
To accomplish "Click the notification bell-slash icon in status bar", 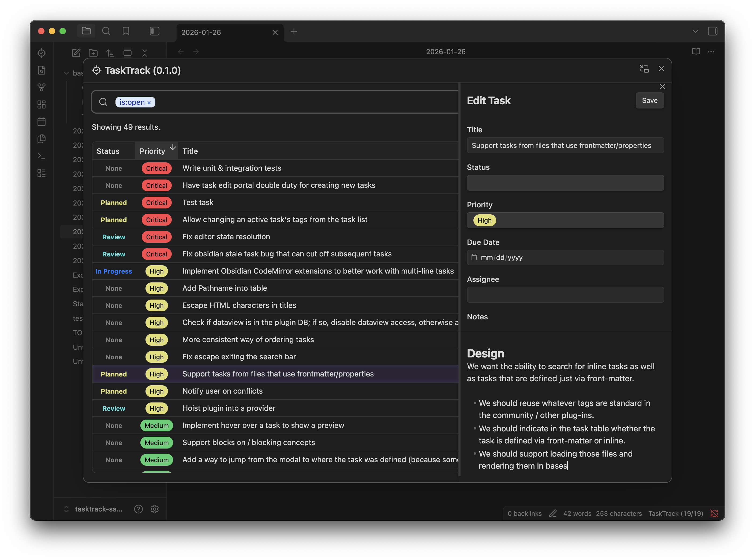I will 714,513.
